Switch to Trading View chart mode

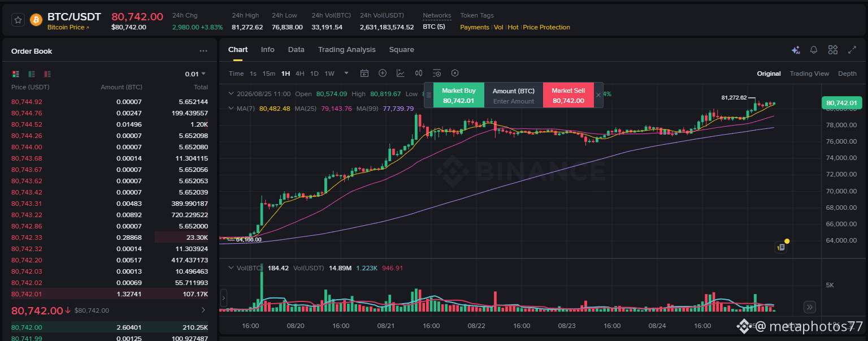pyautogui.click(x=809, y=74)
